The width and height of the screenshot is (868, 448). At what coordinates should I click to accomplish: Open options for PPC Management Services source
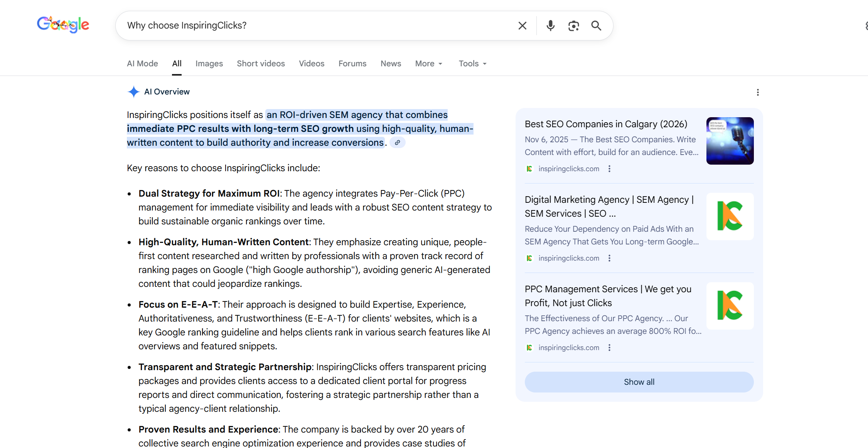[609, 348]
